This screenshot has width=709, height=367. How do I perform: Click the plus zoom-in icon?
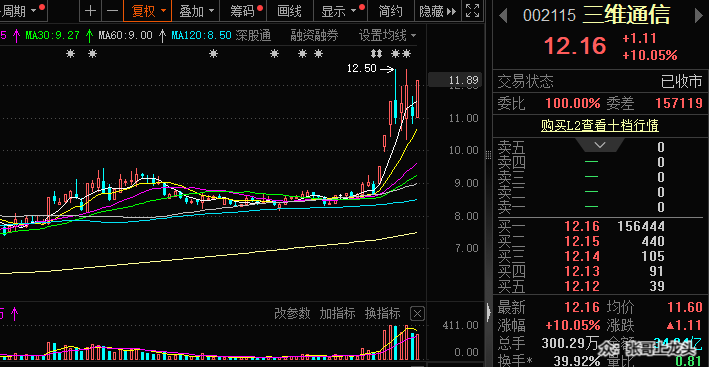pyautogui.click(x=90, y=11)
